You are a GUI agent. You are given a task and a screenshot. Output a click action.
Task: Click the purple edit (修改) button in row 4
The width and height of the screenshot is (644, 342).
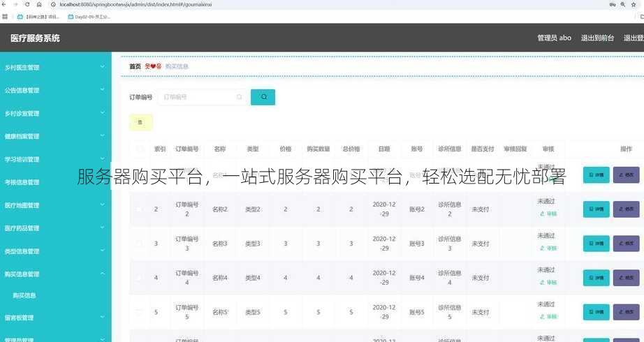coord(627,278)
